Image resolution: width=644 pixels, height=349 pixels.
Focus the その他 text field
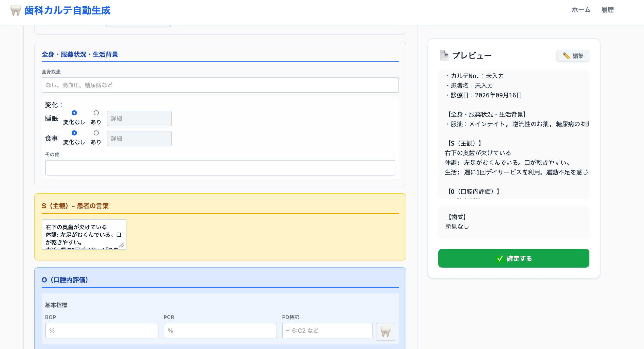tap(220, 168)
